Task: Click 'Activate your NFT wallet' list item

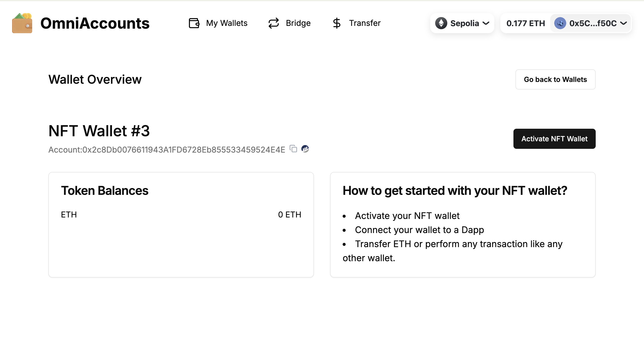Action: (407, 216)
